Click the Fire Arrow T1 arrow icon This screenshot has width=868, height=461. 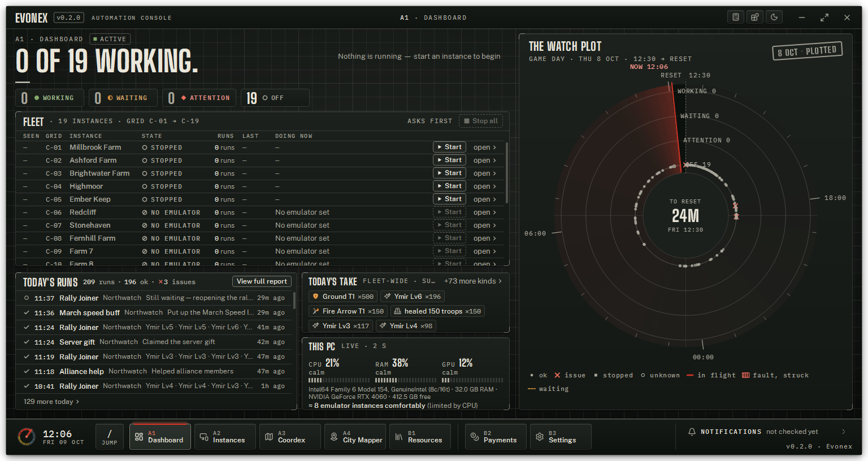[316, 311]
